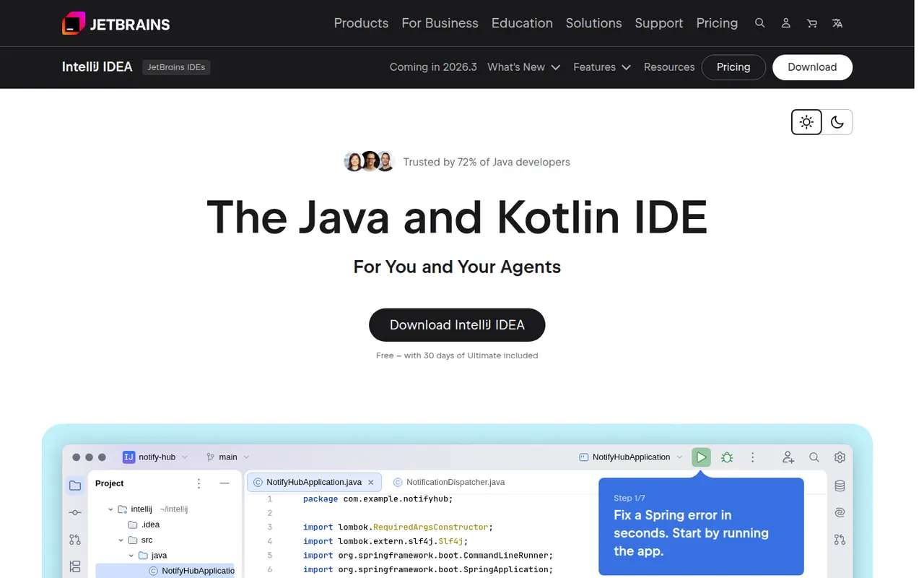The width and height of the screenshot is (924, 578).
Task: Close the NotifyHubApplication.java tab
Action: point(371,482)
